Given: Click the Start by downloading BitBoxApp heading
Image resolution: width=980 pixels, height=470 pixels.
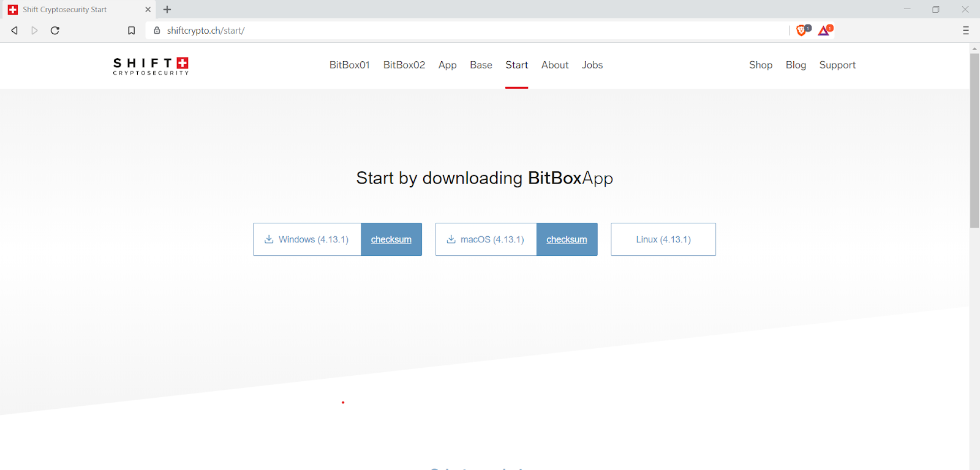Looking at the screenshot, I should [x=484, y=178].
